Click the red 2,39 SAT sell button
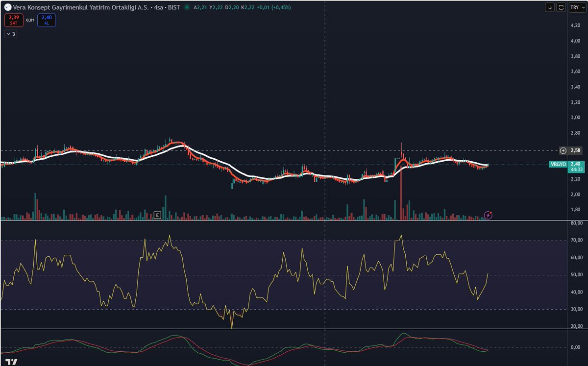 (x=13, y=20)
